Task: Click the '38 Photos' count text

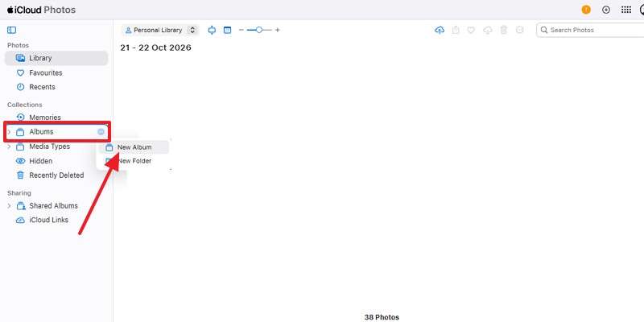Action: click(x=382, y=317)
